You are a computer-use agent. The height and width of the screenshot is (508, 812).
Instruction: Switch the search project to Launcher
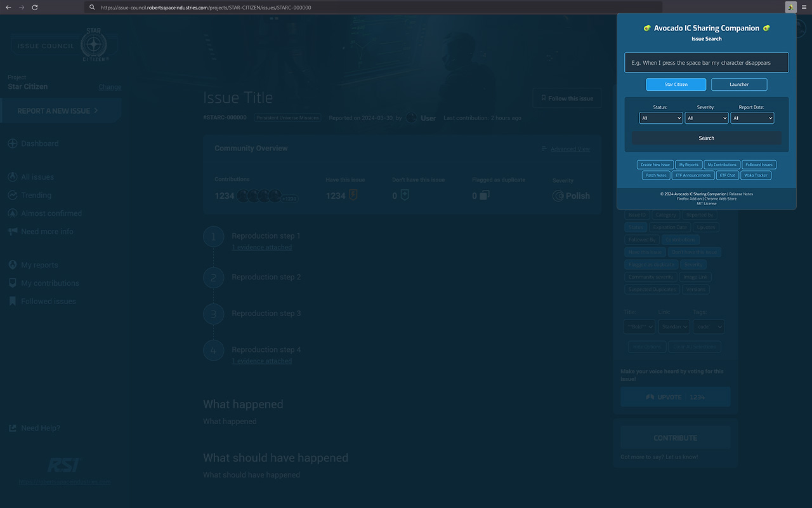pos(739,84)
